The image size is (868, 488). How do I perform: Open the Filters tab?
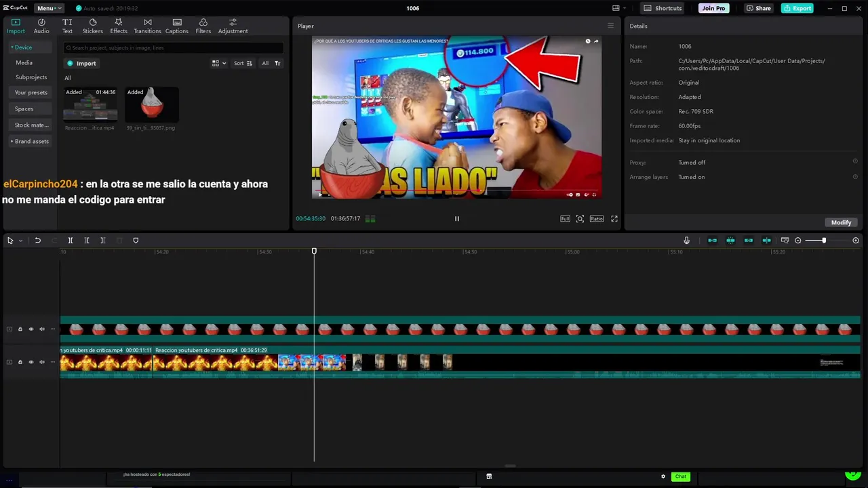coord(203,26)
